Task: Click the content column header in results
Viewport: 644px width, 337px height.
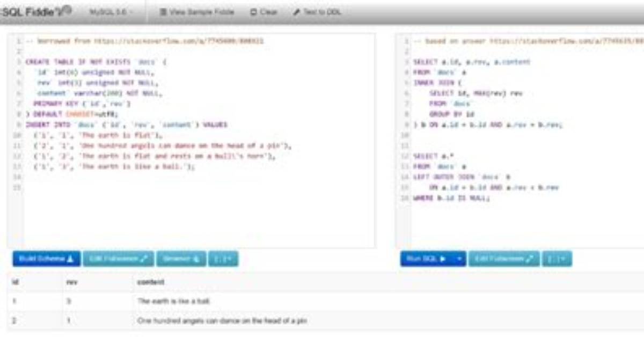Action: tap(151, 282)
